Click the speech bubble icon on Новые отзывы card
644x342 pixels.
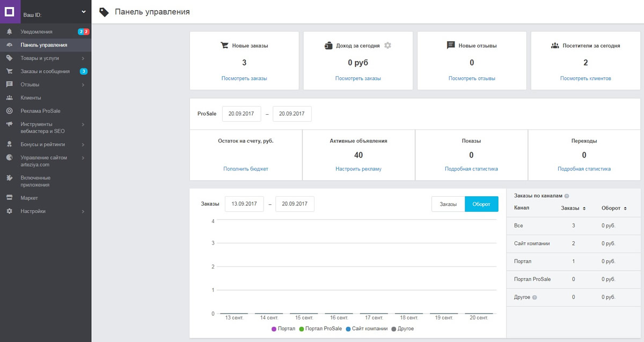coord(451,45)
